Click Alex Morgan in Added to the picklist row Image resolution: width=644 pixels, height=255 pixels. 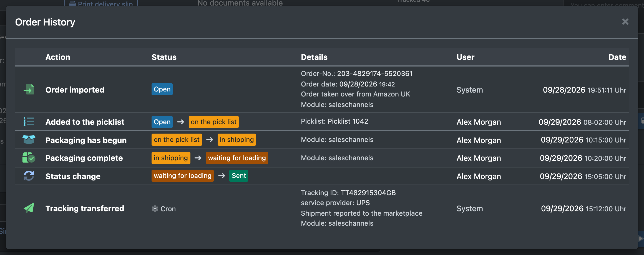[x=479, y=122]
